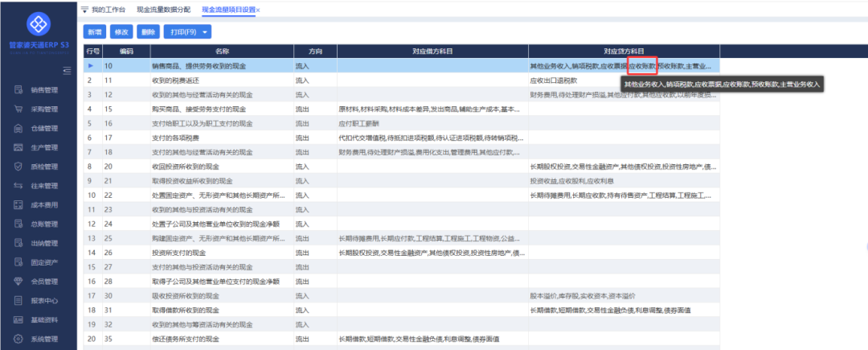Click the 修改 button
This screenshot has width=868, height=350.
pyautogui.click(x=122, y=32)
